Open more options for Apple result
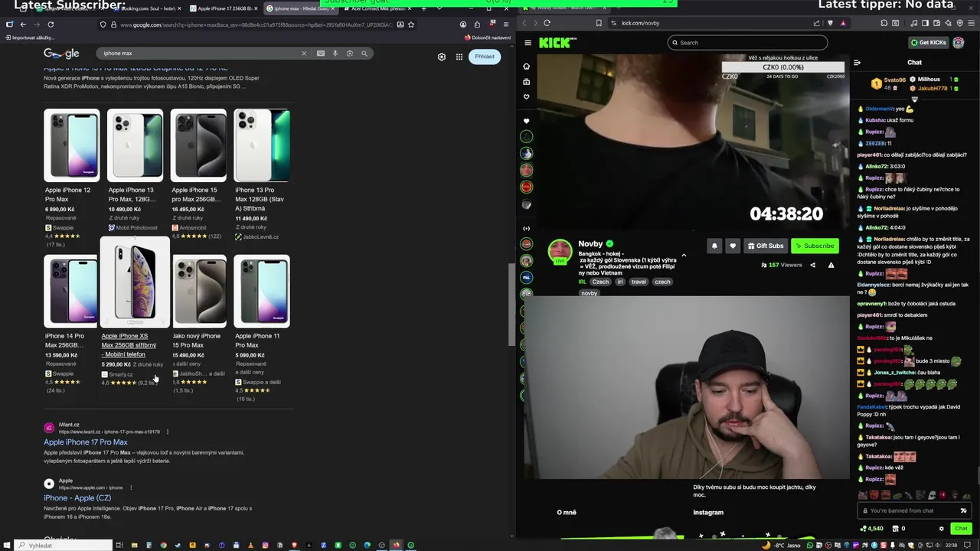 131,487
